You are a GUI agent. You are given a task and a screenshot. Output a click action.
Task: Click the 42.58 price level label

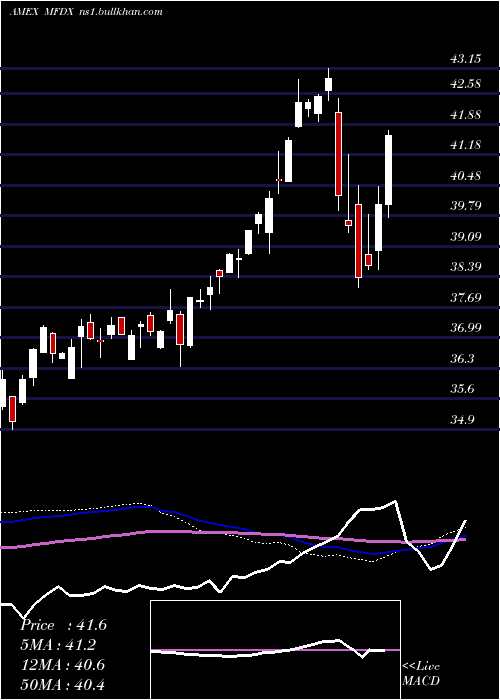[466, 84]
